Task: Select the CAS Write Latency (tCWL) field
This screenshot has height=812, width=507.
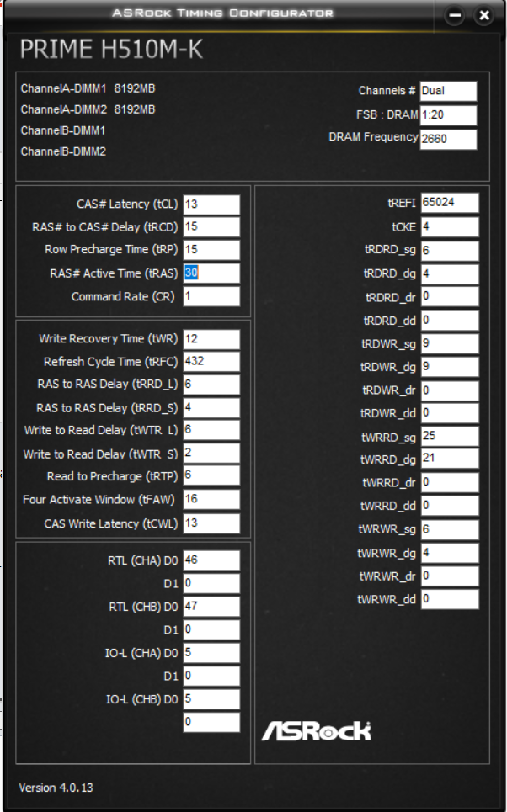Action: click(211, 523)
